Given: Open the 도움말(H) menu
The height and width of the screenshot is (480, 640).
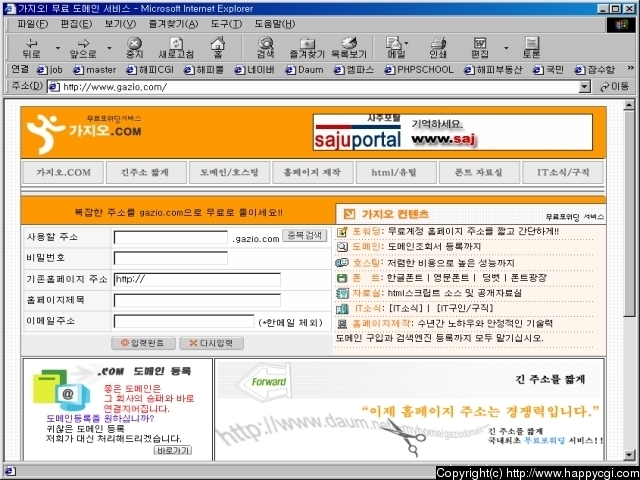Looking at the screenshot, I should [275, 24].
